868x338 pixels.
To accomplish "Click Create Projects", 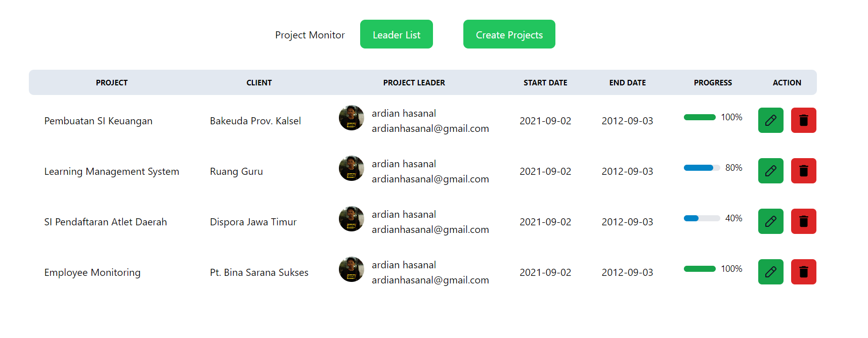I will pyautogui.click(x=509, y=34).
